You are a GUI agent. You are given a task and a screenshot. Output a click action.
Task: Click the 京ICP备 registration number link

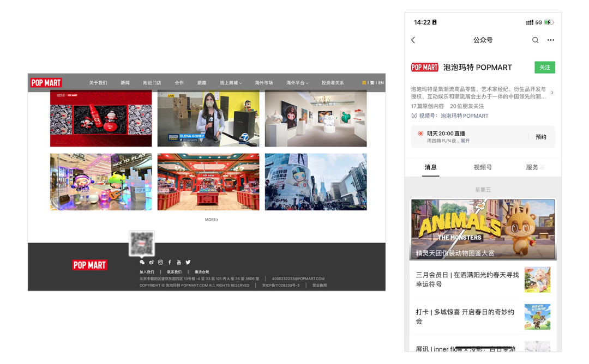coord(281,286)
